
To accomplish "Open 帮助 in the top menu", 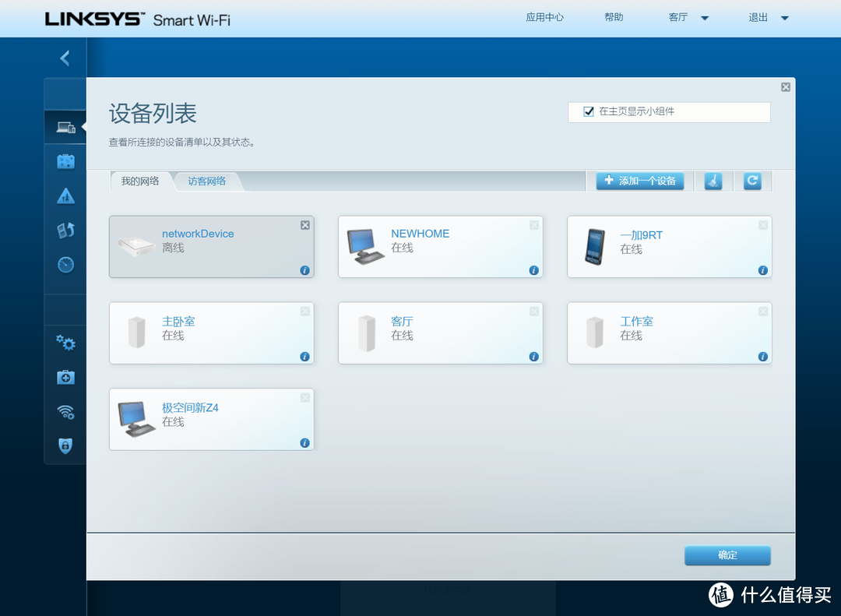I will click(x=614, y=18).
